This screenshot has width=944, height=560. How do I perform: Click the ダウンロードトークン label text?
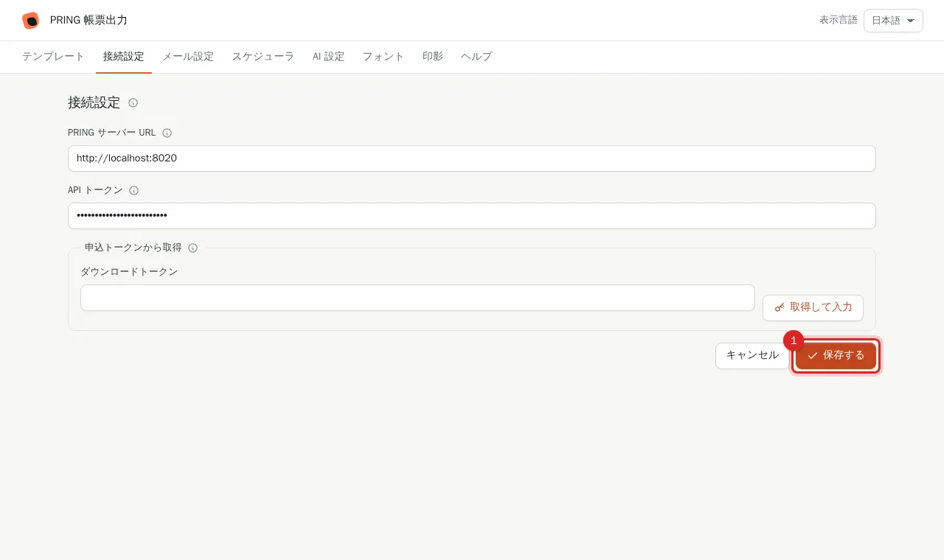[129, 272]
